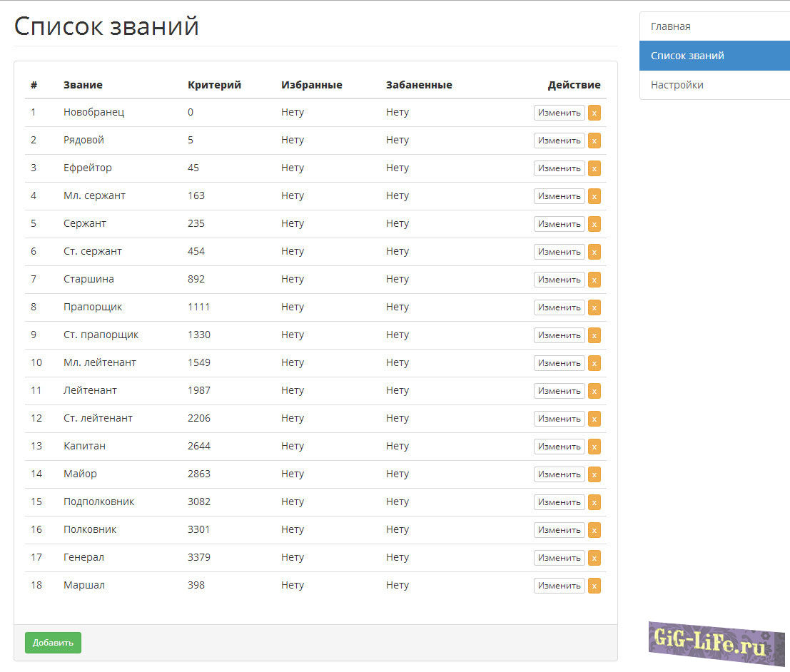Click the x icon for Маршал row

coord(594,586)
